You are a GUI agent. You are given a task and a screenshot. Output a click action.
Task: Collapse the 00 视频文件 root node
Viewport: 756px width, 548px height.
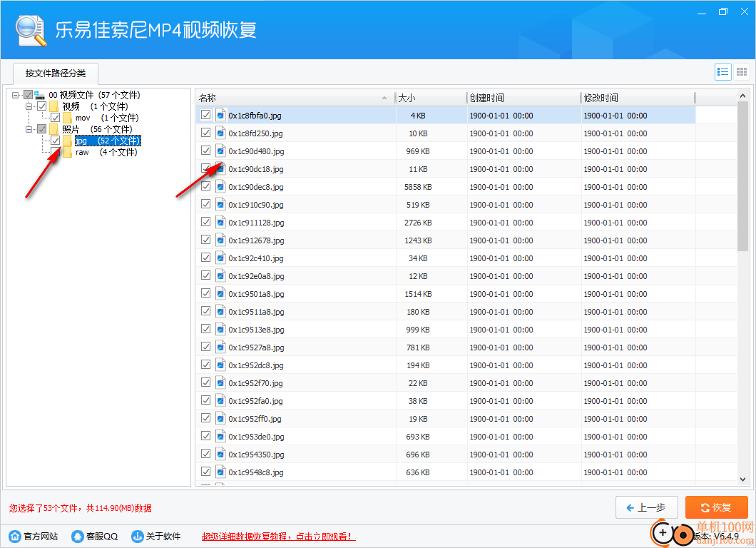[x=16, y=95]
